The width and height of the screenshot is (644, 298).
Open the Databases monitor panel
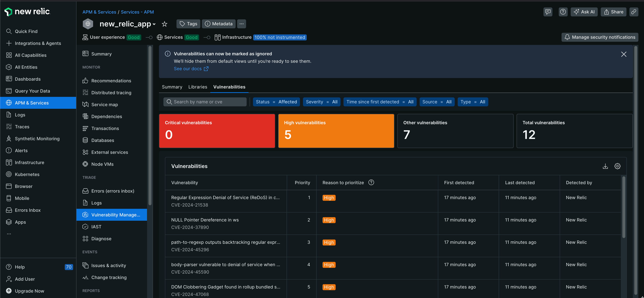tap(102, 140)
